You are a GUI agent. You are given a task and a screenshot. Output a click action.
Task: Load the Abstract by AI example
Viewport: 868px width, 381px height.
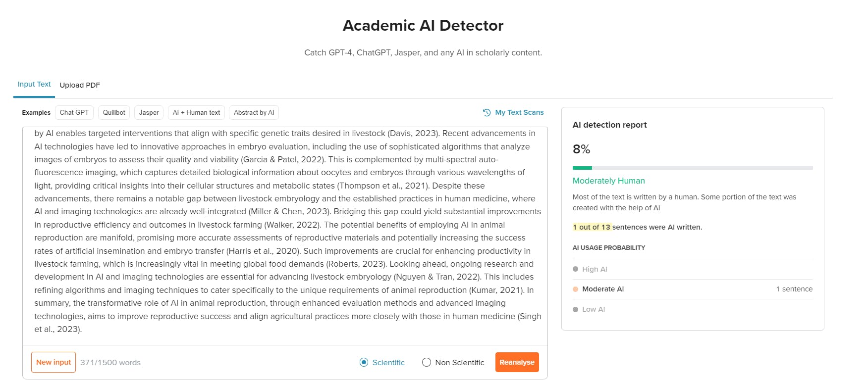(254, 113)
